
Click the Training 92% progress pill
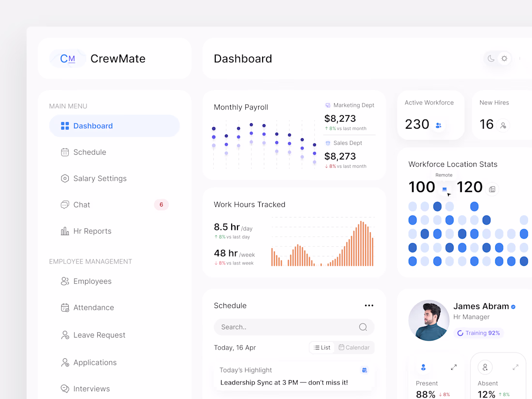tap(479, 333)
